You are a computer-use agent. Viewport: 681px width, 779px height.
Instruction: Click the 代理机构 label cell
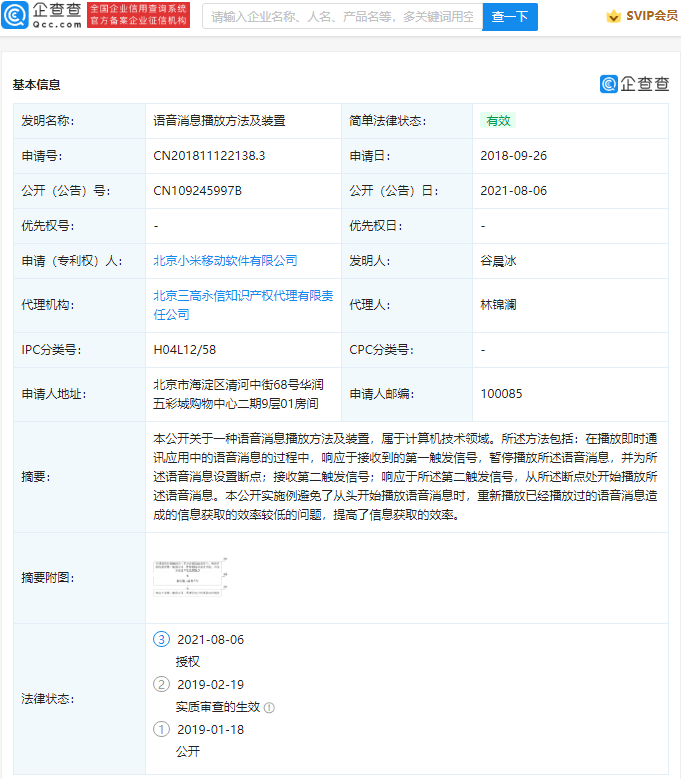coord(79,305)
